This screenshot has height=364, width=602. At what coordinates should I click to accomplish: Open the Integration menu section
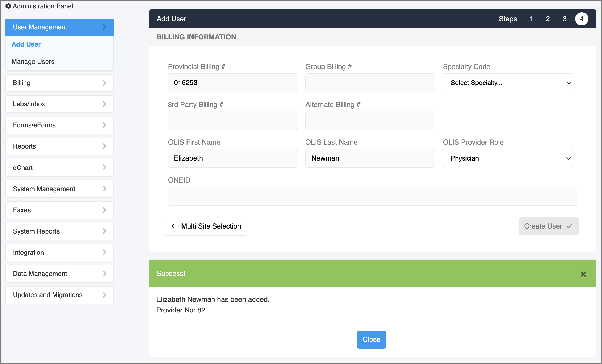click(60, 253)
